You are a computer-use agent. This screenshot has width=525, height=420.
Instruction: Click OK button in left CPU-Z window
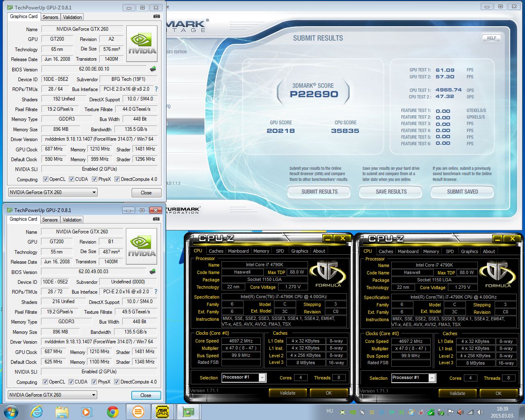[x=329, y=393]
